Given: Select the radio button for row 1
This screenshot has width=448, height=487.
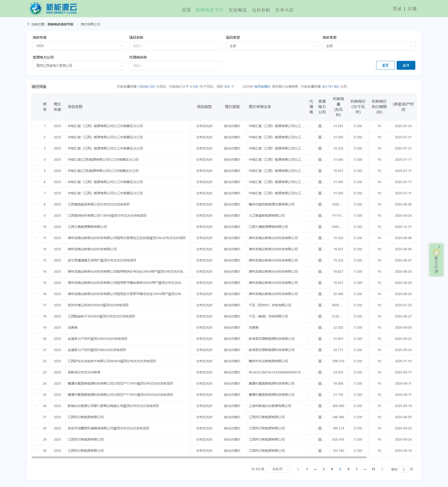Looking at the screenshot, I should pyautogui.click(x=36, y=126).
